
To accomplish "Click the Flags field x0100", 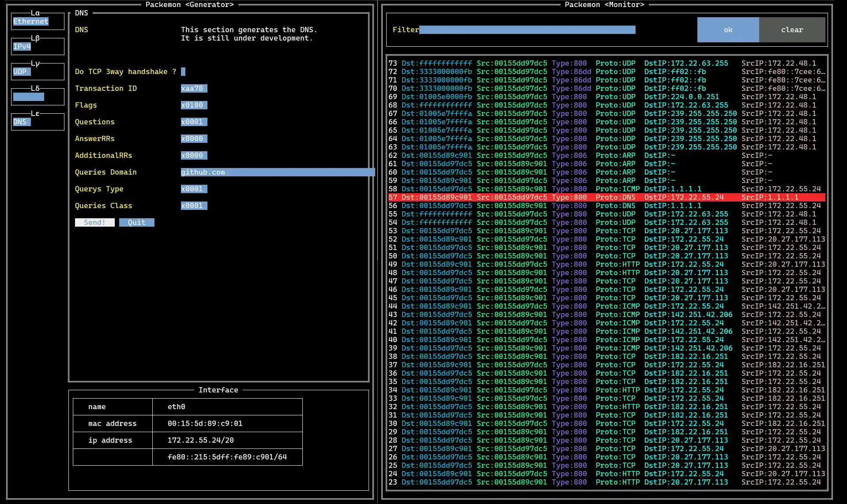I will 194,105.
